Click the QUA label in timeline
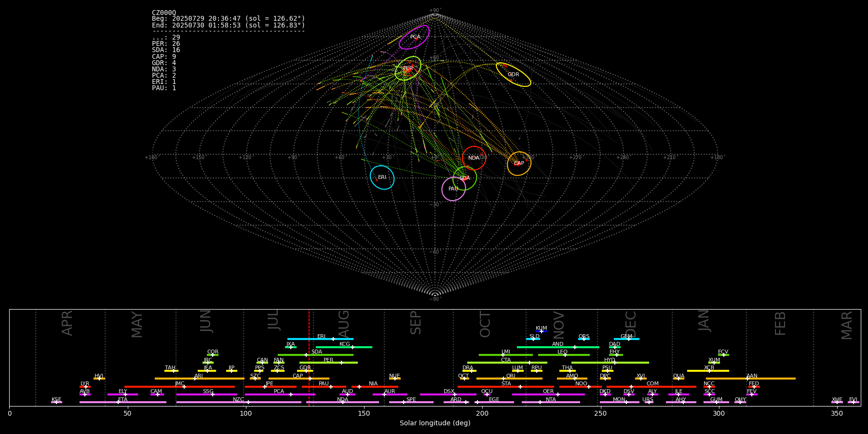Image resolution: width=868 pixels, height=434 pixels. coord(678,376)
